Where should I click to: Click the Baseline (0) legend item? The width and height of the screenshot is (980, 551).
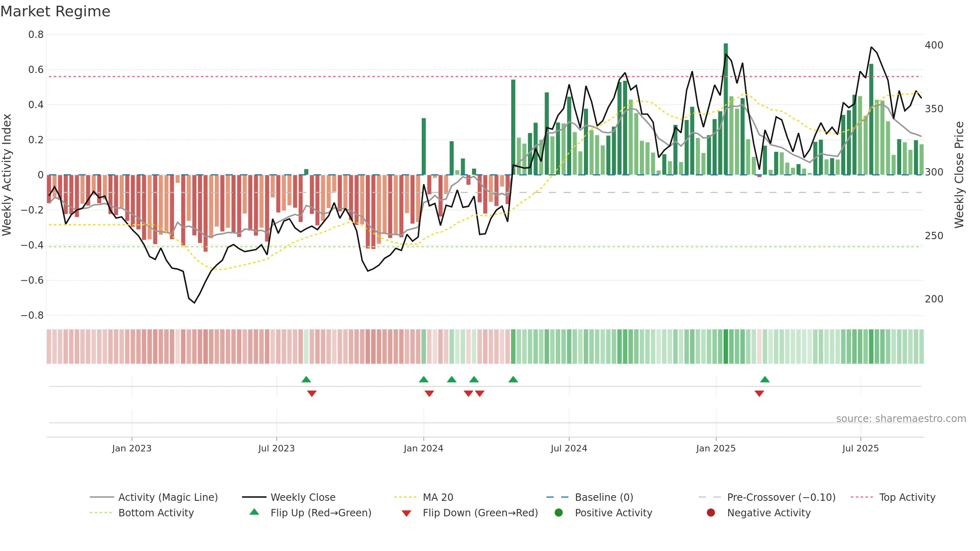(x=590, y=497)
